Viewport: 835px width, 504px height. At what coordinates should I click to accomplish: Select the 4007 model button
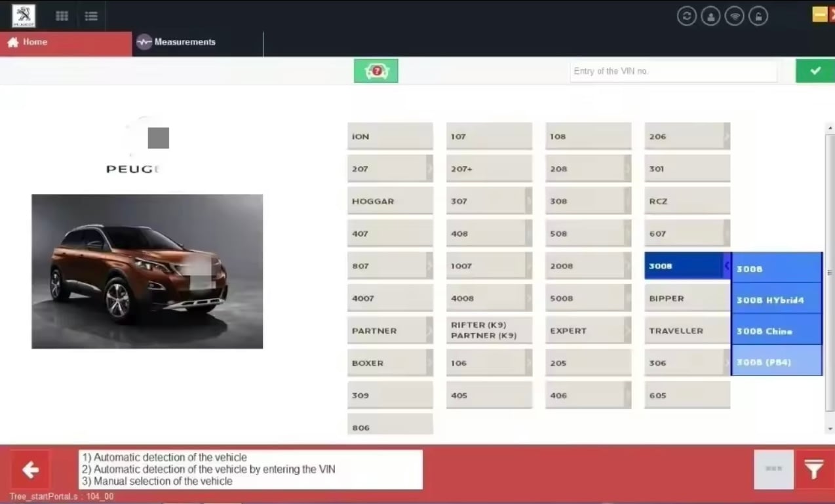click(390, 298)
